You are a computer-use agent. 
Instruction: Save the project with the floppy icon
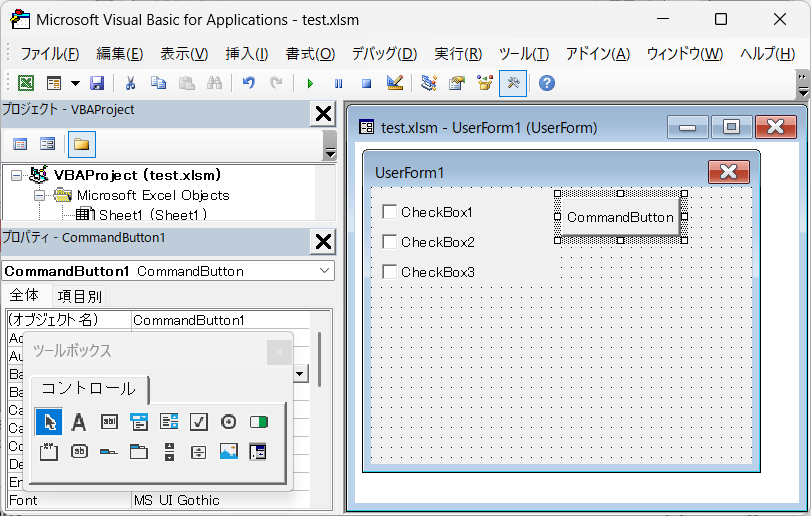(97, 83)
